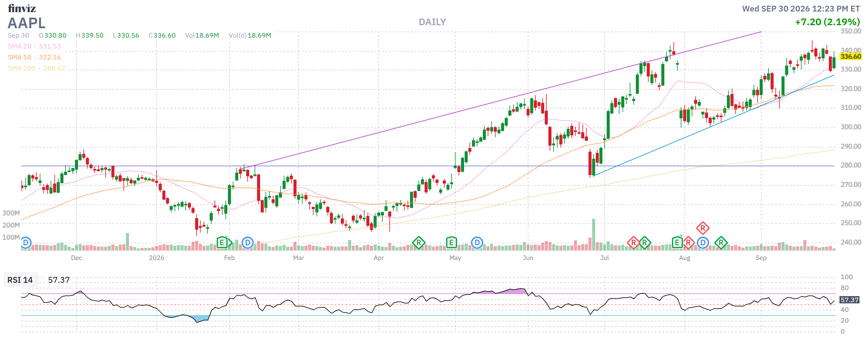Click the Vol(d) 18.69M reading
Viewport: 868px width, 341px height.
pos(250,35)
